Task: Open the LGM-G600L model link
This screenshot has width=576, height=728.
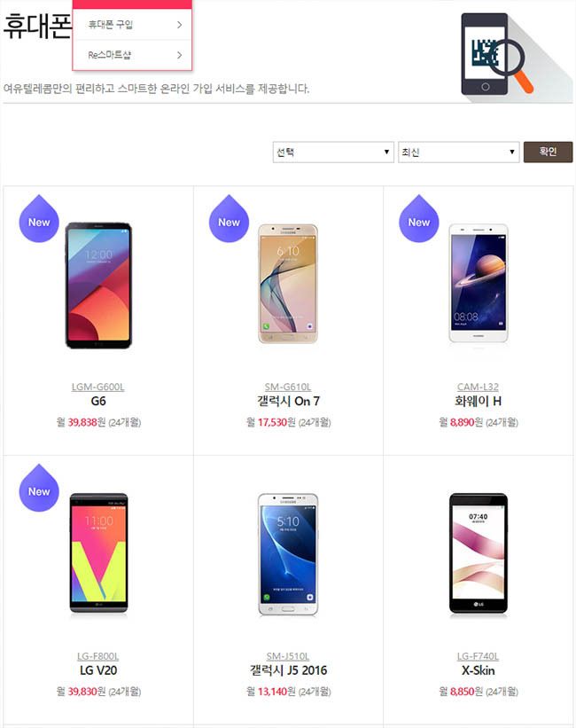Action: pyautogui.click(x=98, y=387)
